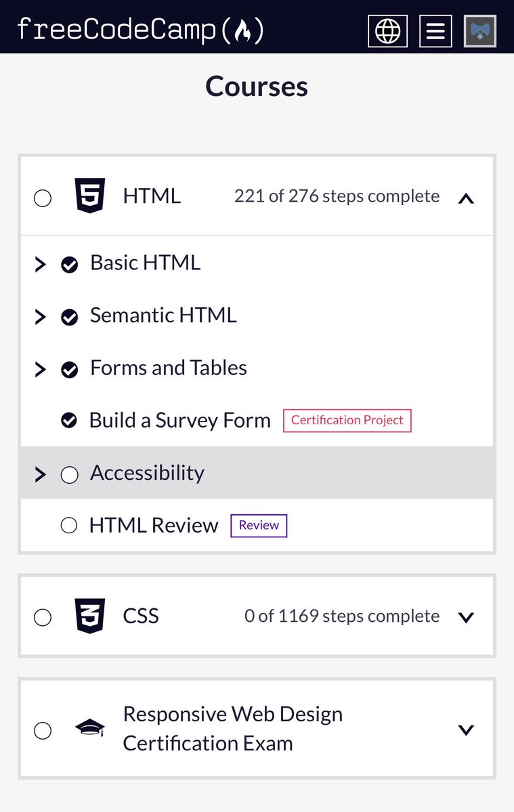The width and height of the screenshot is (514, 812).
Task: Expand the CSS course section
Action: click(x=466, y=617)
